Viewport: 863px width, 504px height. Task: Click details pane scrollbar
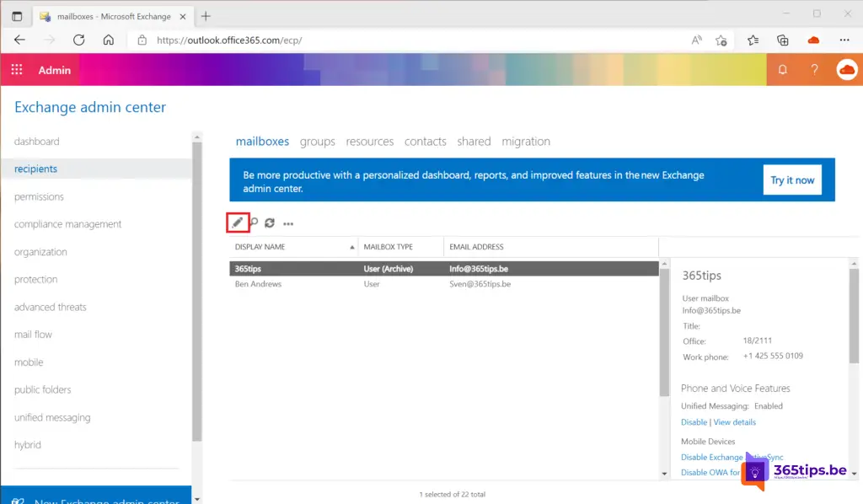click(x=854, y=316)
